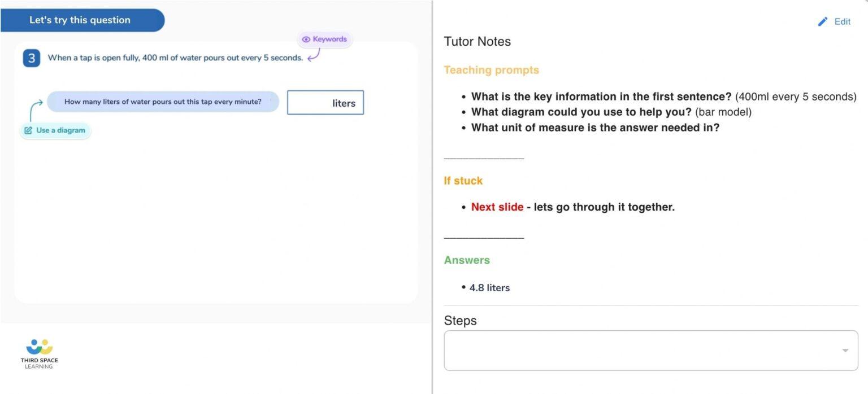Toggle the Keywords visibility badge
868x394 pixels.
point(324,39)
